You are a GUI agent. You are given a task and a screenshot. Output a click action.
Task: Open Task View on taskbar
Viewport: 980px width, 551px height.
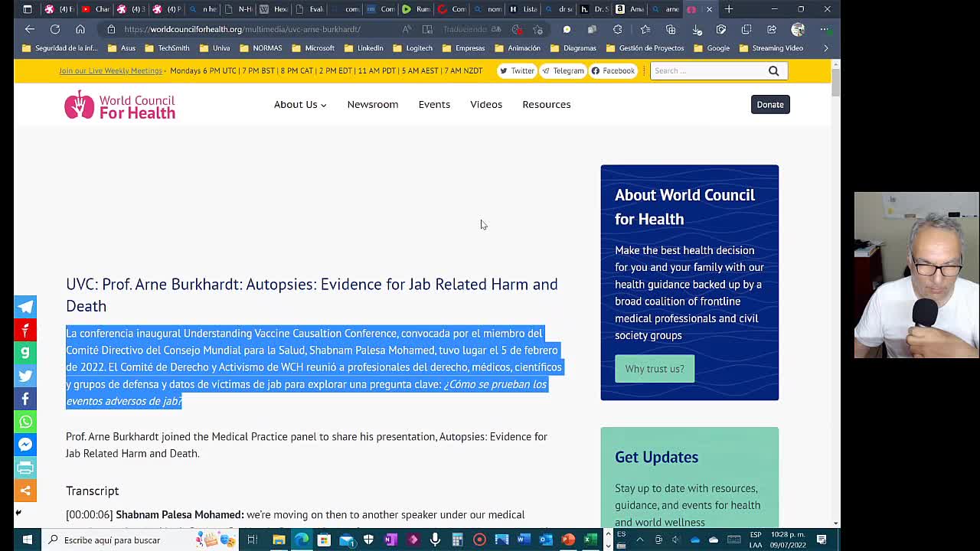tap(252, 540)
